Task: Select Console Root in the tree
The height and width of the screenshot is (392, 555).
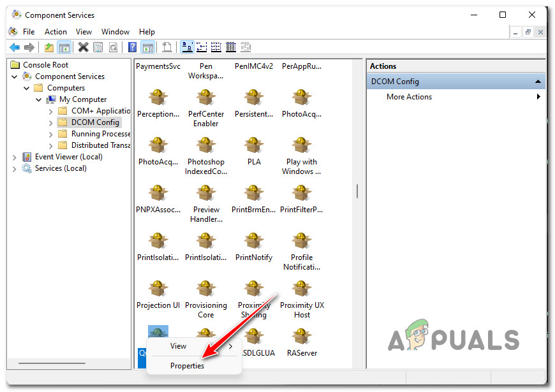Action: tap(45, 65)
